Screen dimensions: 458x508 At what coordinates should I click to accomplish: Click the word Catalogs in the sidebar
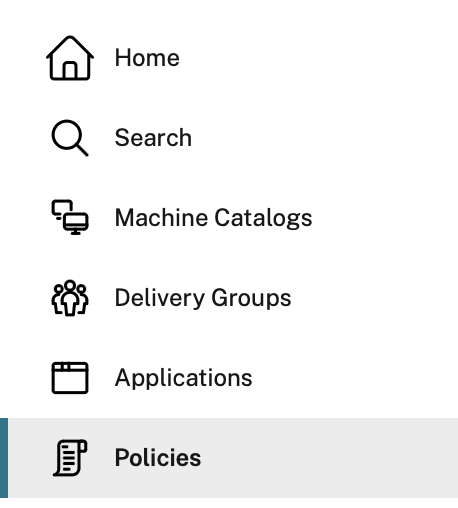click(263, 218)
